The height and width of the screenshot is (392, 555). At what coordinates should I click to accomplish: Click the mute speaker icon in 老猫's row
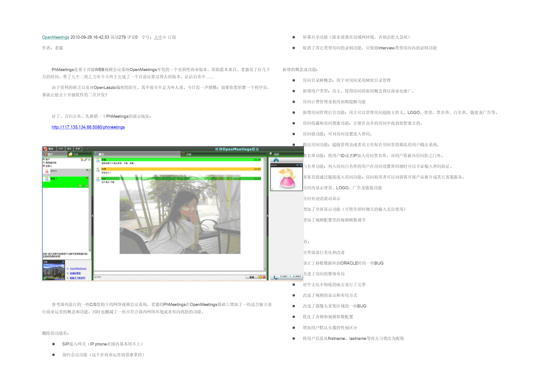[x=87, y=186]
